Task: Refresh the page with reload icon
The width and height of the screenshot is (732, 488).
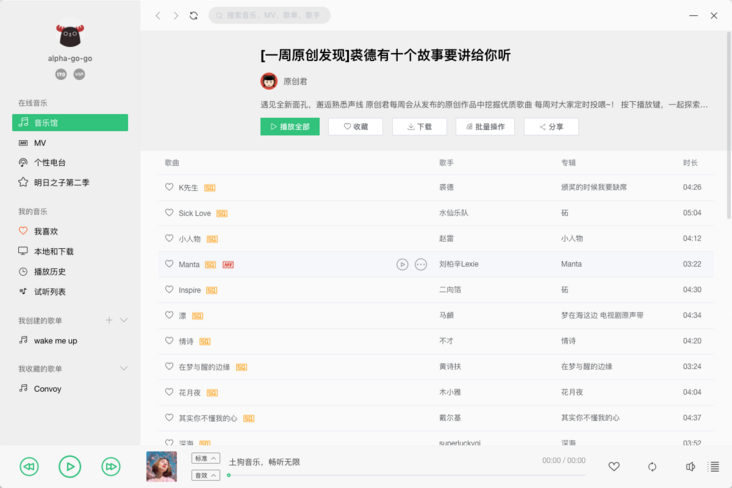Action: pos(194,15)
